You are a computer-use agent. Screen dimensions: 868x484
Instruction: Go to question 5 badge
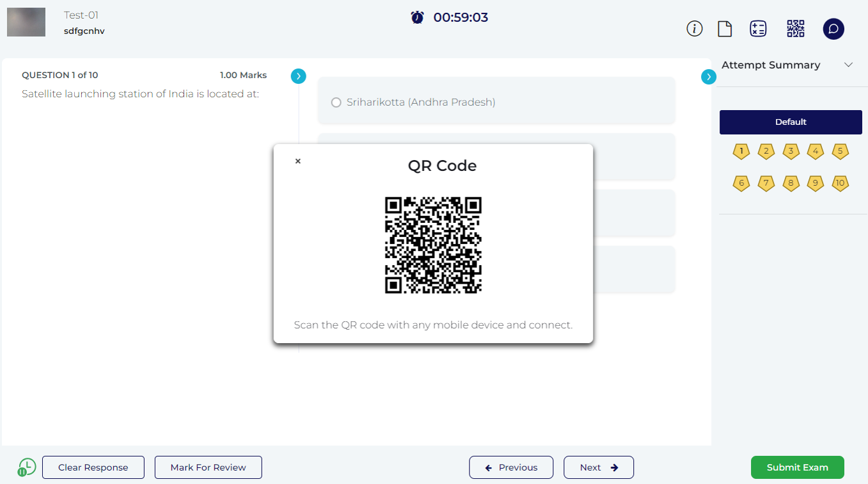click(840, 152)
